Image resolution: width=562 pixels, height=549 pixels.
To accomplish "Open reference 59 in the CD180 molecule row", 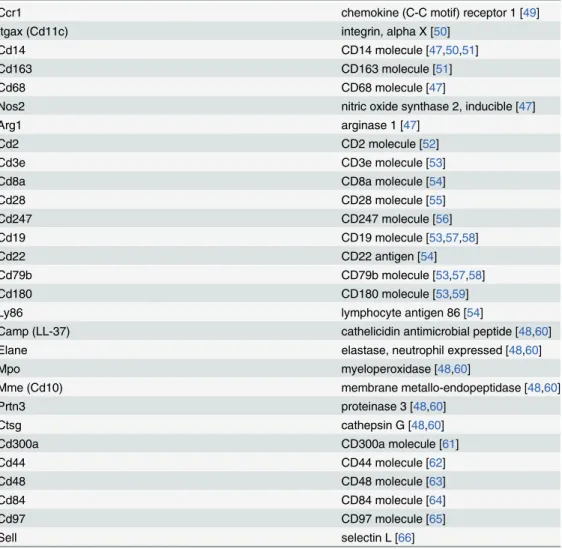I will (x=459, y=294).
